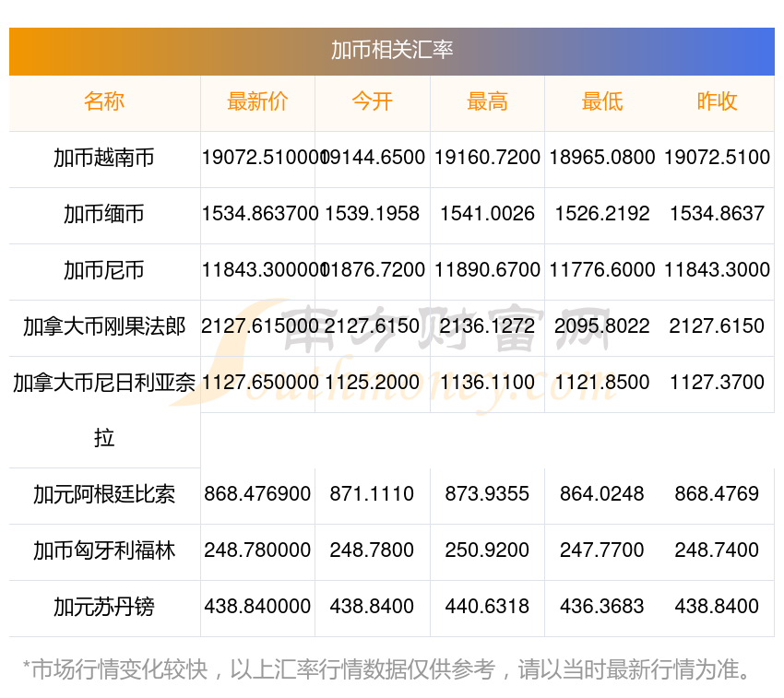Click the value 11843.3000 under 昨收
The height and width of the screenshot is (698, 784).
click(717, 270)
